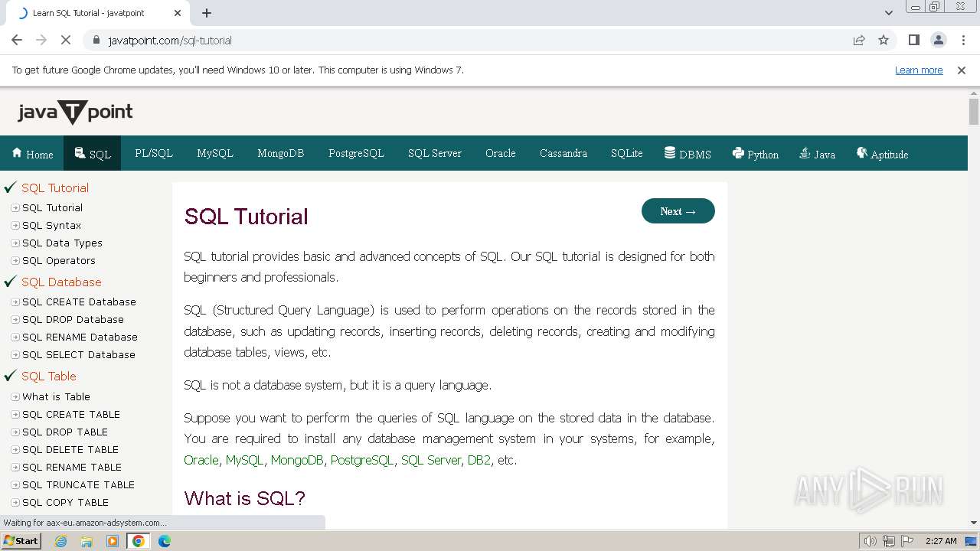Follow the DB2 link in the paragraph
Image resolution: width=980 pixels, height=551 pixels.
(x=479, y=460)
